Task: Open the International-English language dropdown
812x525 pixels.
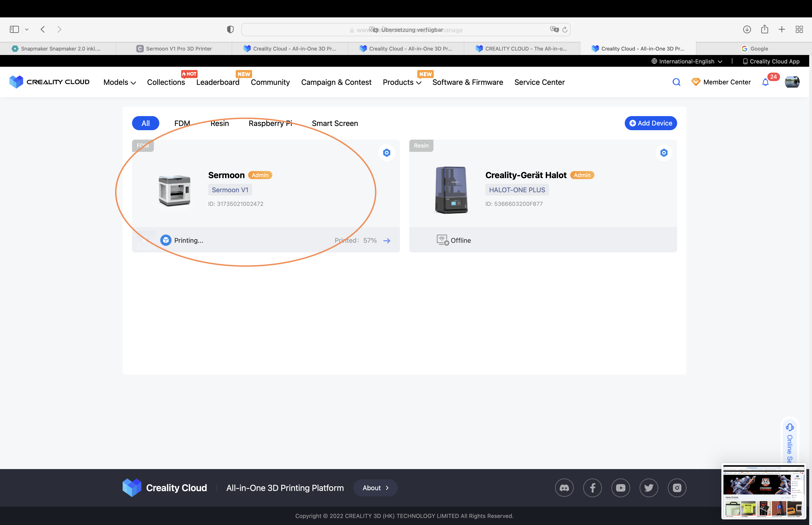Action: (687, 61)
